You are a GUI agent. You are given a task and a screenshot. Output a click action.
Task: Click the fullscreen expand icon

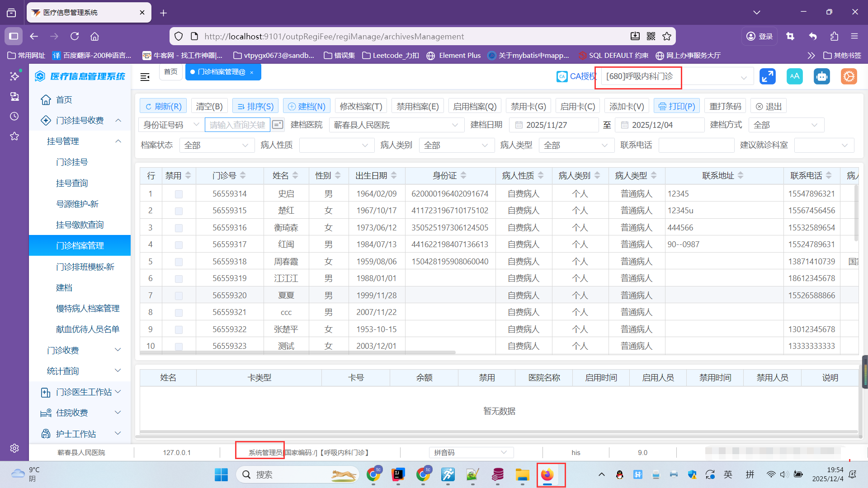(768, 76)
